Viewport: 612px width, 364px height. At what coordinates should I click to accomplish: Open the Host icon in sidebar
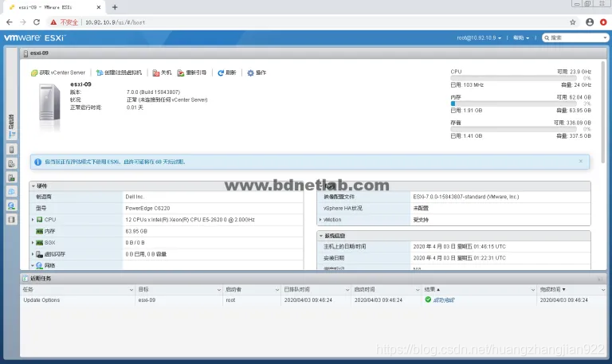(11, 150)
